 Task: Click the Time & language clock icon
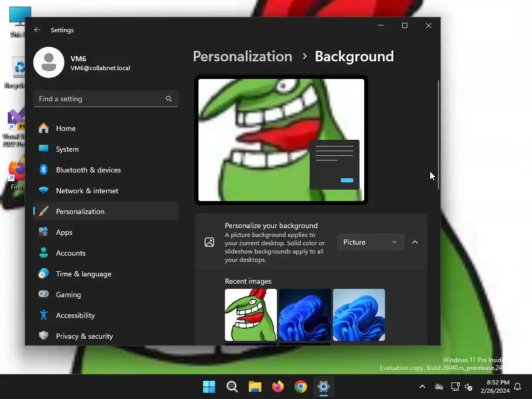click(x=44, y=273)
